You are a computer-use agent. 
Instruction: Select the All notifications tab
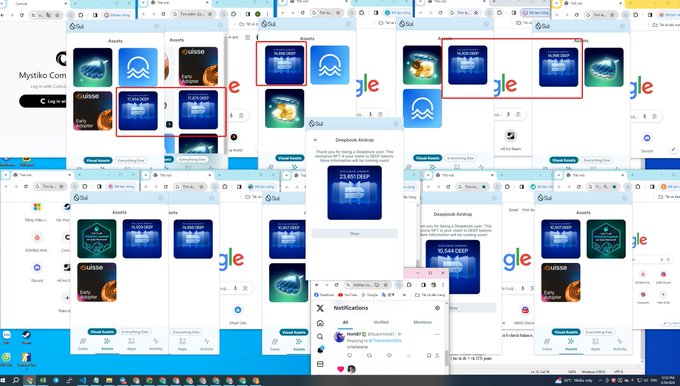click(345, 322)
